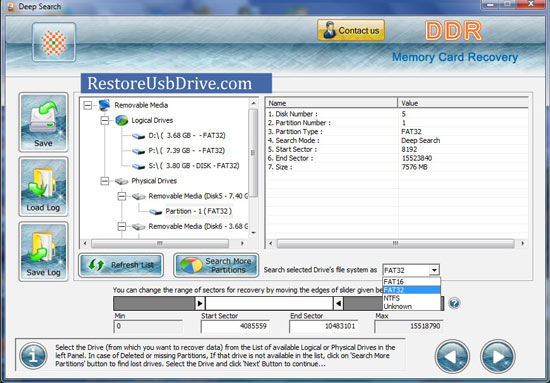Click the Search Mode row
The image size is (550, 383).
(x=397, y=140)
